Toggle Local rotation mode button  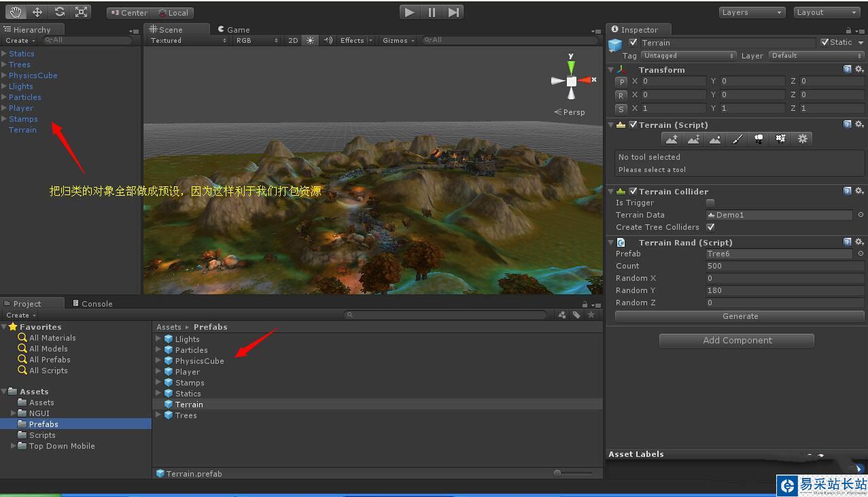point(173,13)
